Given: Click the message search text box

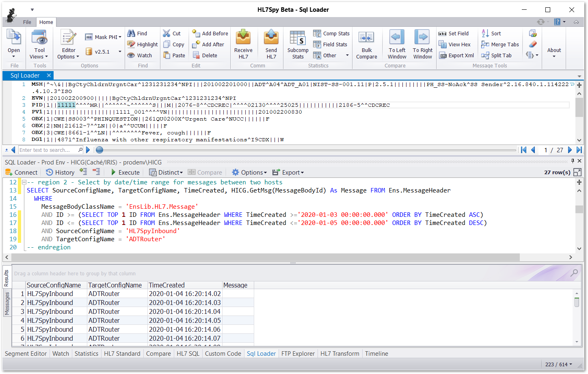Looking at the screenshot, I should 48,150.
